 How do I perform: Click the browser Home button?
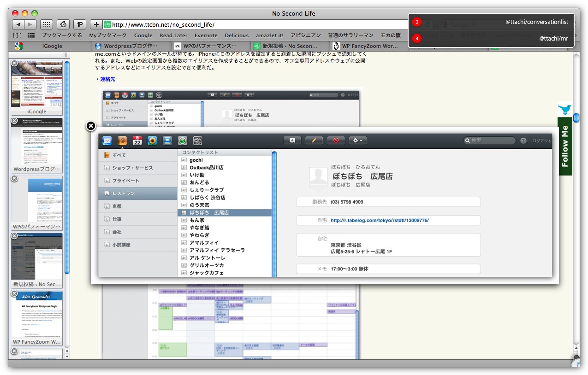[x=64, y=24]
